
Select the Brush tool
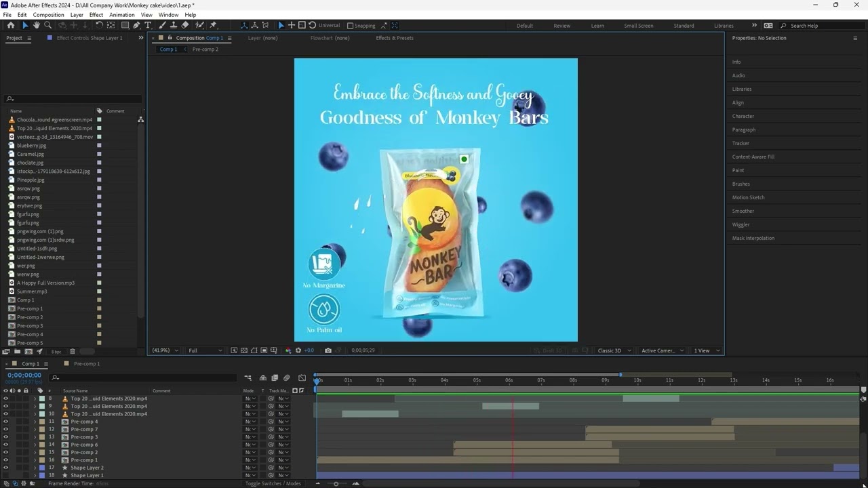163,25
